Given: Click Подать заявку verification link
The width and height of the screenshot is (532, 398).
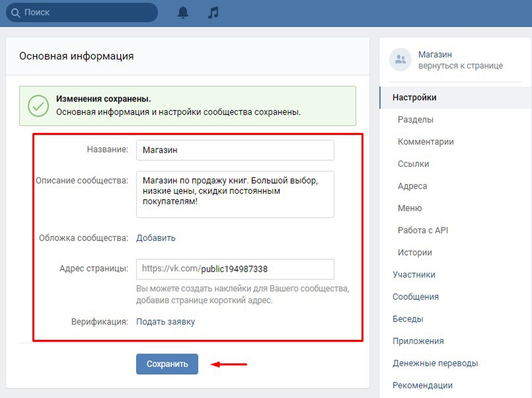Looking at the screenshot, I should click(x=165, y=322).
